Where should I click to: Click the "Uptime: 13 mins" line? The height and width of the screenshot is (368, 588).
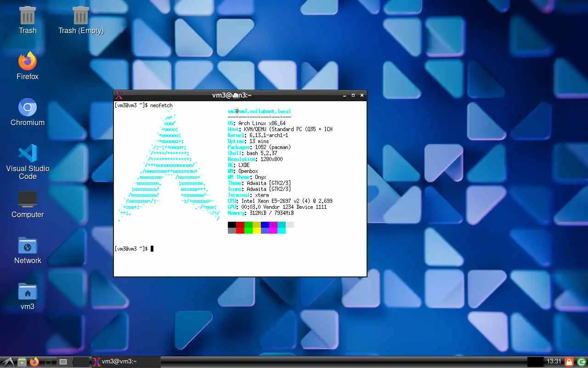click(x=248, y=141)
